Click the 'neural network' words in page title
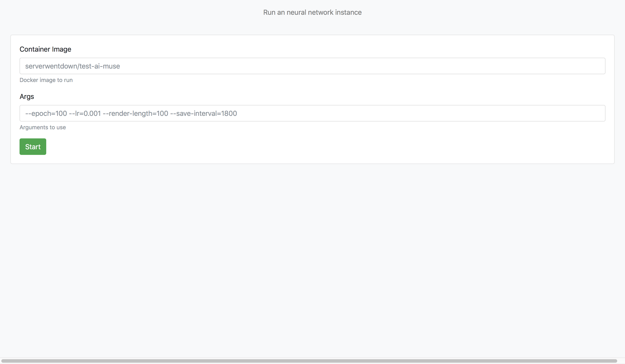 point(310,12)
